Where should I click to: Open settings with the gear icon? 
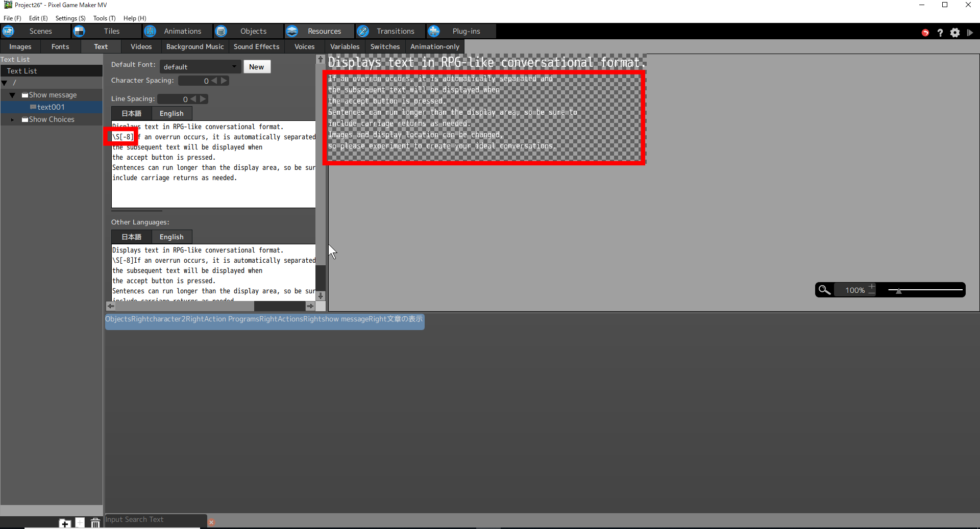tap(955, 33)
